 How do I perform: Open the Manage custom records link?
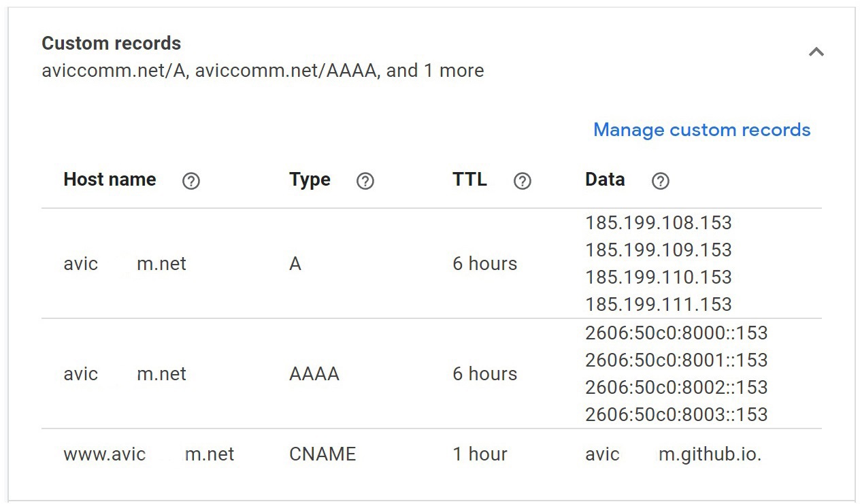pyautogui.click(x=701, y=130)
